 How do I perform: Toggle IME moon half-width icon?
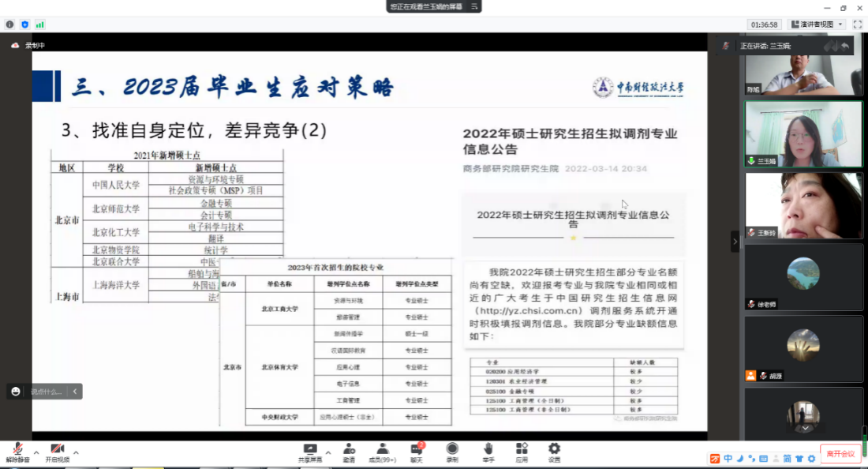pyautogui.click(x=740, y=459)
